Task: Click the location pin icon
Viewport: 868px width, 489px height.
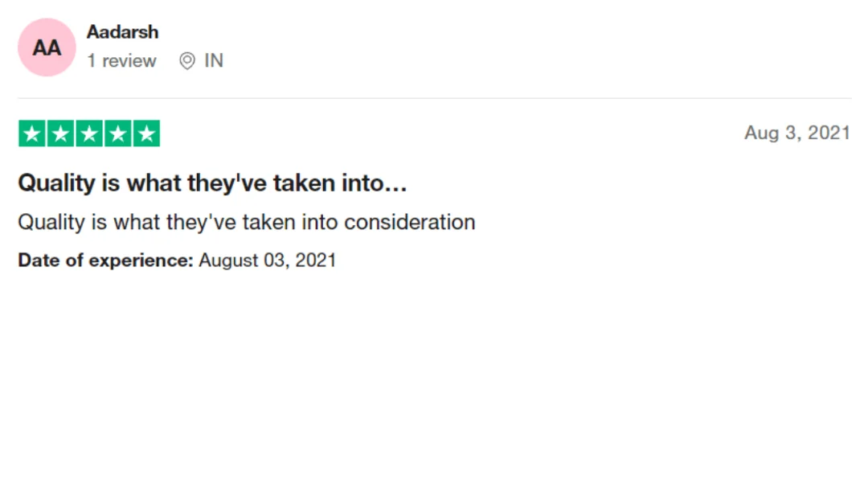Action: (x=187, y=60)
